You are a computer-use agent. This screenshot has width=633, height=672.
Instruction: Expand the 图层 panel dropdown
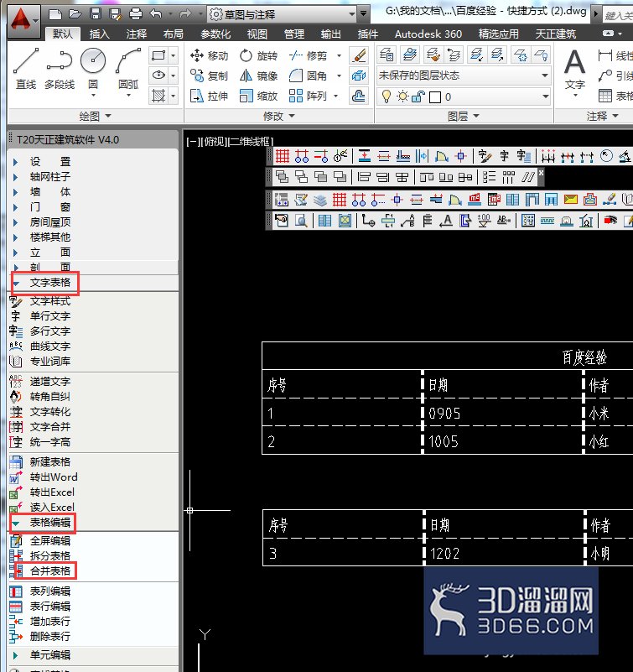[x=464, y=116]
